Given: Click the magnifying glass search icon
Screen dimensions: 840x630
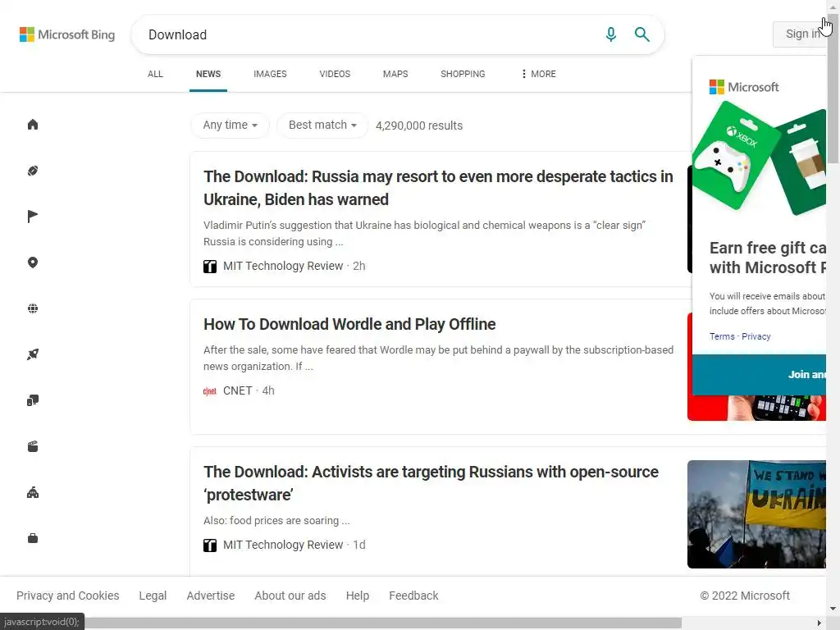Looking at the screenshot, I should tap(641, 34).
